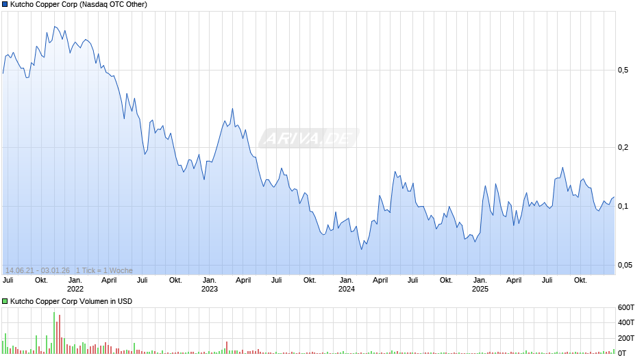Click the price low point in early 2024

(362, 249)
